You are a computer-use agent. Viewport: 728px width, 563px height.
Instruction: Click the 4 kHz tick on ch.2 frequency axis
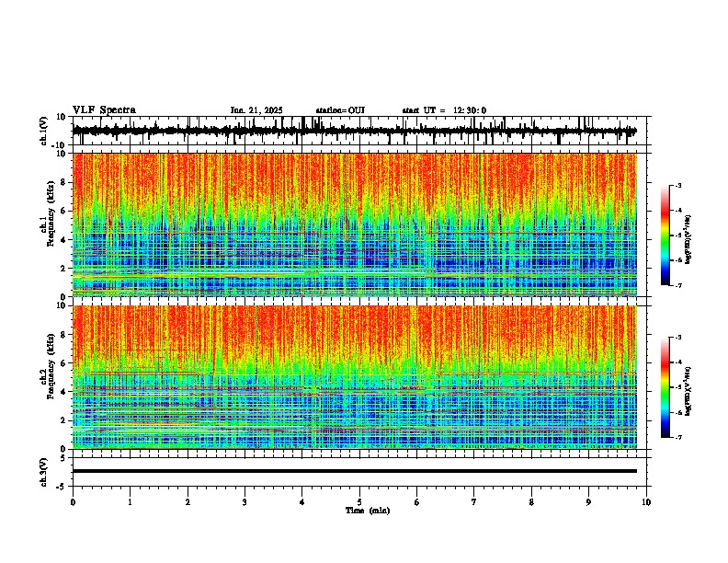coord(63,393)
